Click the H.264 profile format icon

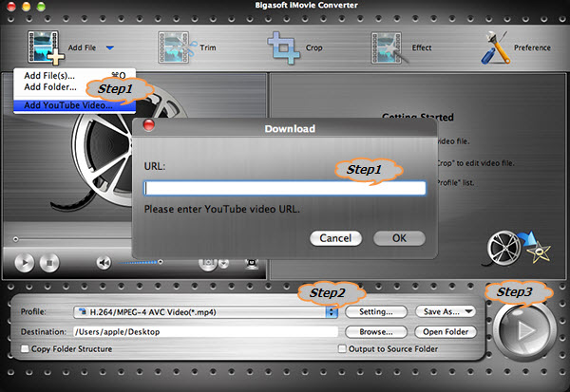[83, 311]
